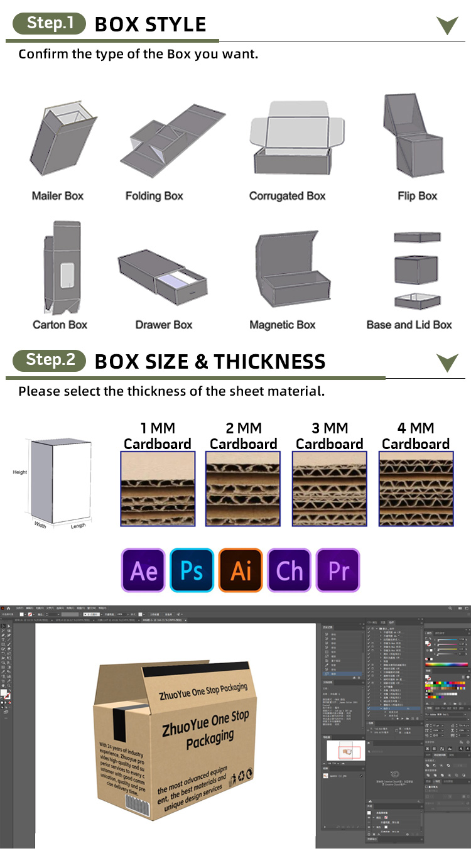Open the Window menu in Illustrator
Viewport: 471px width, 868px height.
pyautogui.click(x=92, y=609)
